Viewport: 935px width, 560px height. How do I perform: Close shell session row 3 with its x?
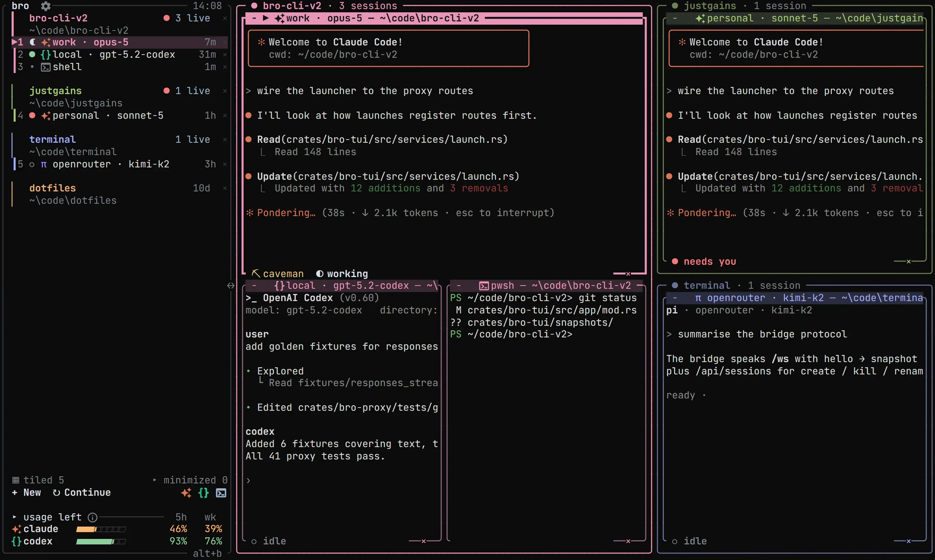tap(225, 67)
